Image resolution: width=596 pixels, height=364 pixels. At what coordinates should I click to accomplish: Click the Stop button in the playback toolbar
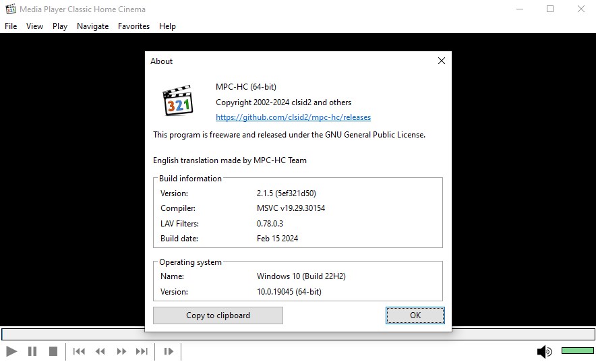(x=53, y=351)
